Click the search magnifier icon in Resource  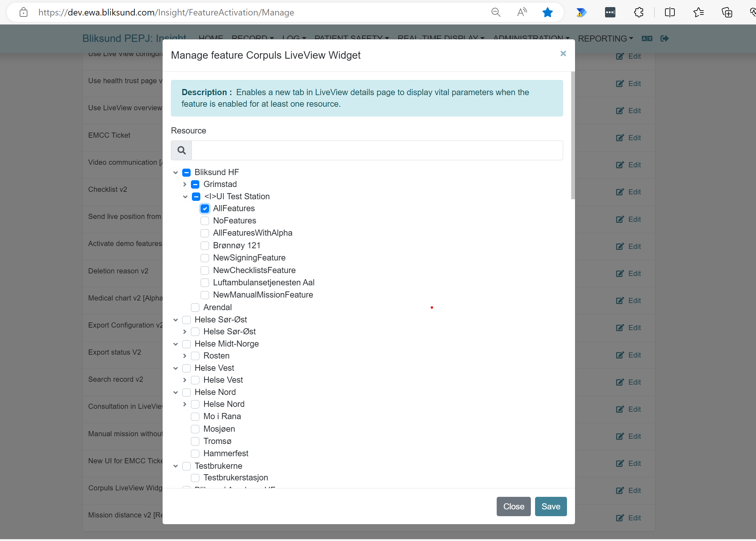pyautogui.click(x=181, y=150)
